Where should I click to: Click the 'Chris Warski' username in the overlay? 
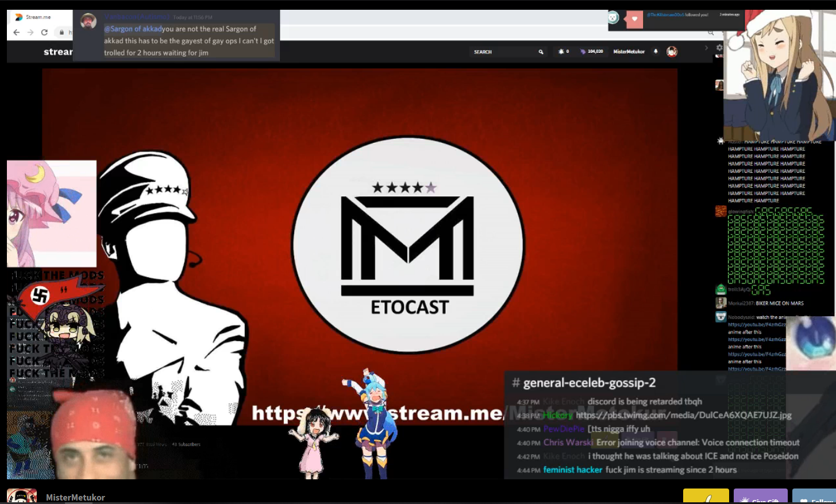[568, 443]
